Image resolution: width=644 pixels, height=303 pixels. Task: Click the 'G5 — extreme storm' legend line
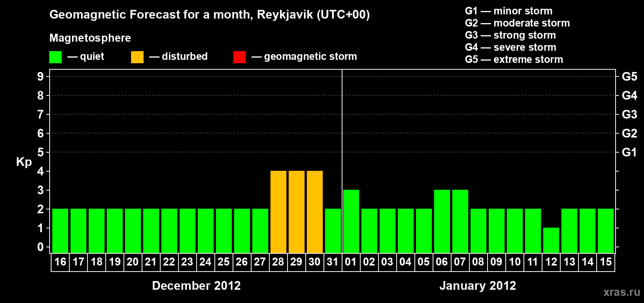pos(514,59)
